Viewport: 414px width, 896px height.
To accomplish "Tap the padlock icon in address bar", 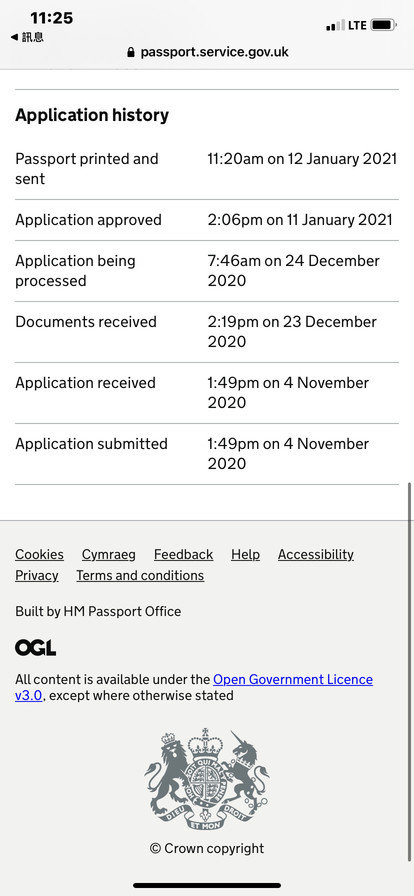I will 131,53.
